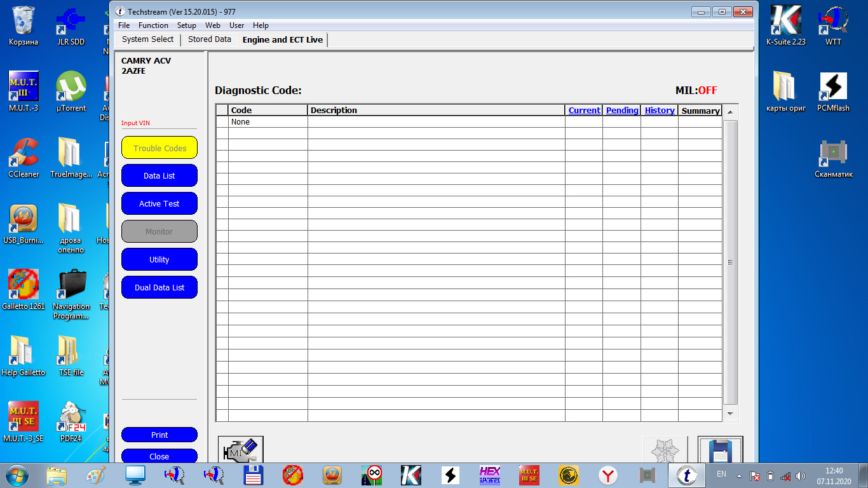Click the network tray icon
The width and height of the screenshot is (868, 488).
(785, 475)
